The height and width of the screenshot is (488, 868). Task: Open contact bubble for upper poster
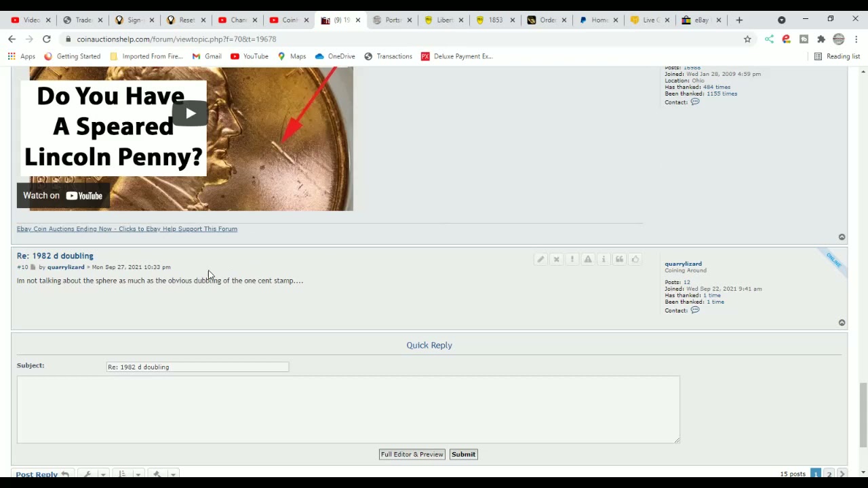(695, 102)
